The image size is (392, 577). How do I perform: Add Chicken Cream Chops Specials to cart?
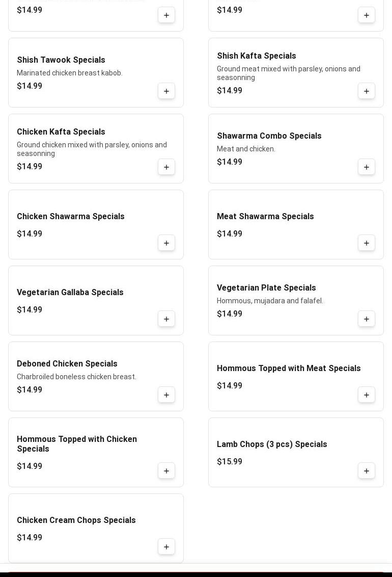pyautogui.click(x=166, y=547)
